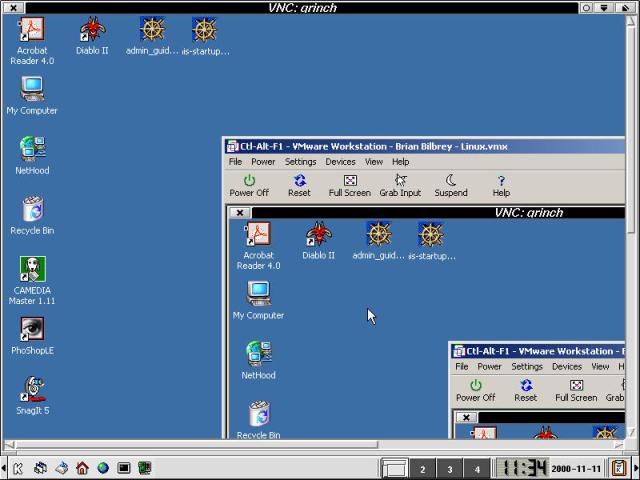Open Power menu in the innermost VMware window
The width and height of the screenshot is (640, 480).
(489, 367)
